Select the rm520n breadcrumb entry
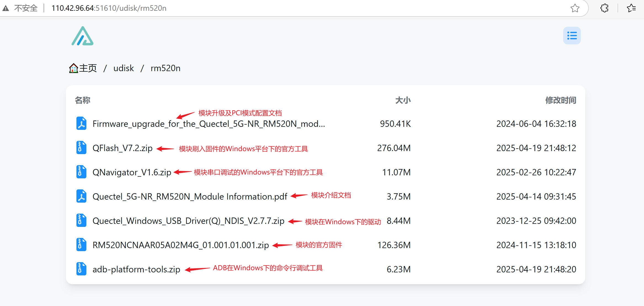644x306 pixels. tap(165, 68)
